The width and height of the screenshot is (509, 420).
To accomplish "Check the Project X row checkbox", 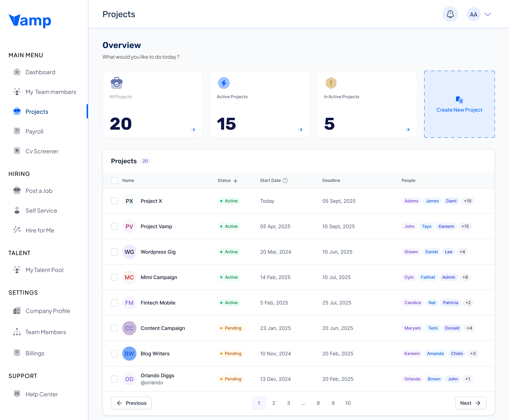I will point(115,201).
